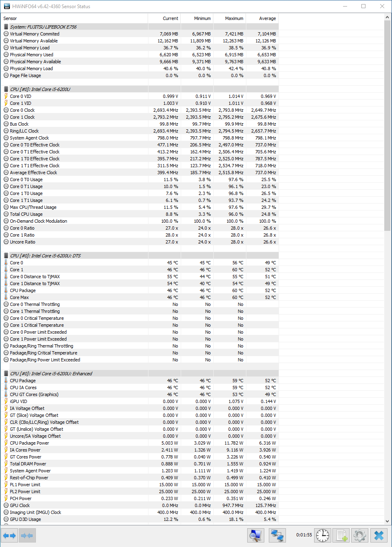Click the collapse-columns grey arrows button
The image size is (392, 547).
27,535
